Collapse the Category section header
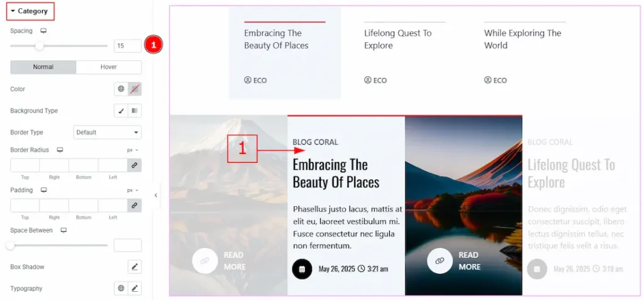Viewport: 644px width, 300px height. point(30,11)
